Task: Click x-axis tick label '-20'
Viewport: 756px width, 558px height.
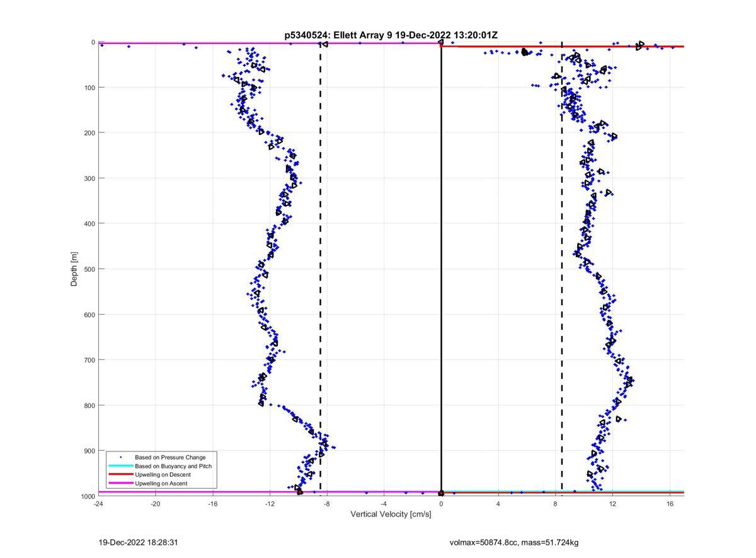Action: click(x=155, y=504)
